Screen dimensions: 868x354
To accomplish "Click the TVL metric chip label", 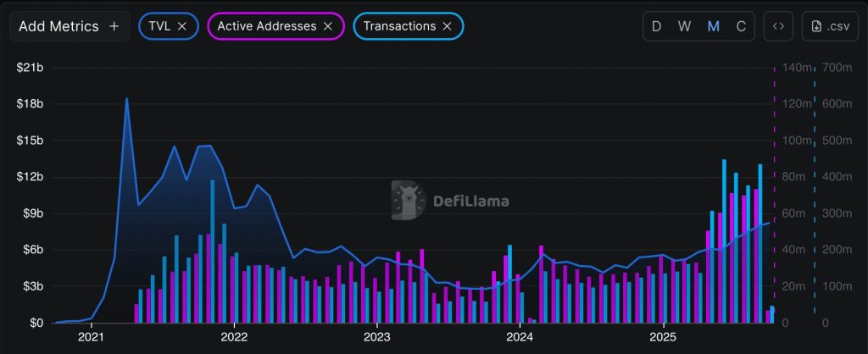I will click(159, 26).
